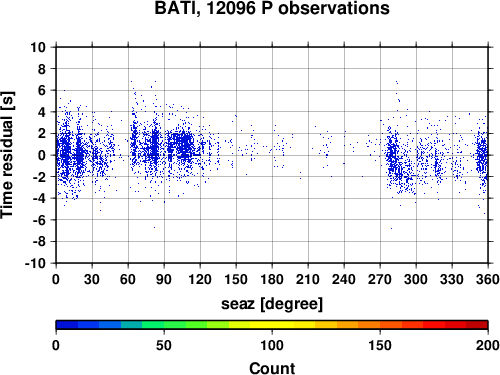Image resolution: width=500 pixels, height=375 pixels.
Task: Click the x-axis tick label 270
Action: click(x=380, y=279)
